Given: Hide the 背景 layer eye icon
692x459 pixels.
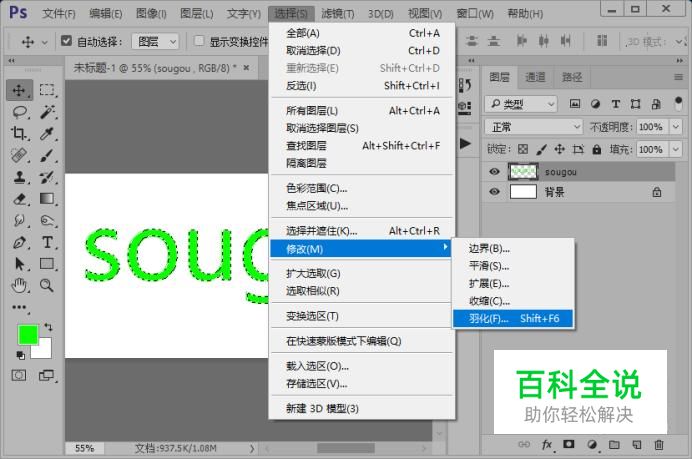Looking at the screenshot, I should click(x=495, y=192).
